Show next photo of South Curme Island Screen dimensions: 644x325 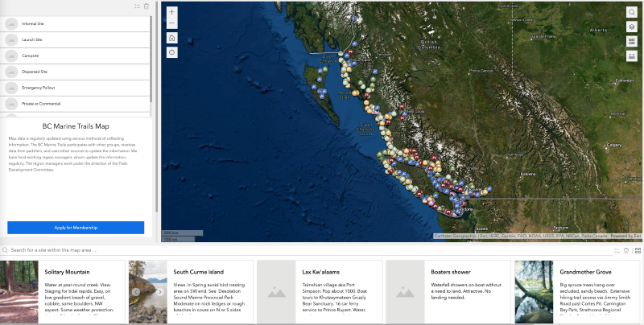point(159,291)
